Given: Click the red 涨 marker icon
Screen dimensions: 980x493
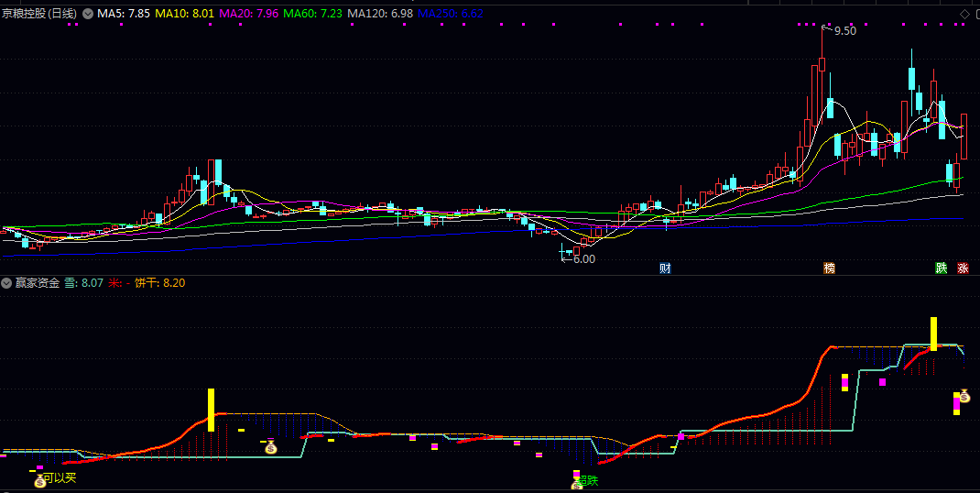Looking at the screenshot, I should click(963, 268).
